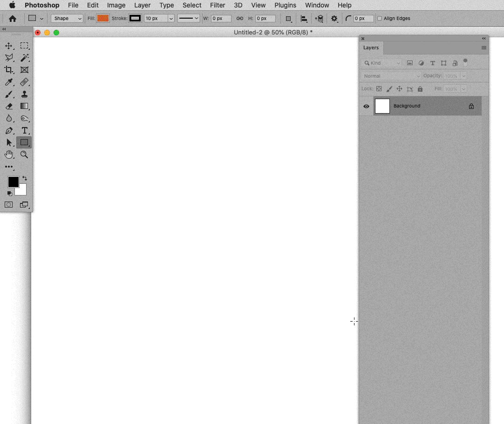Change screen mode button

(24, 205)
